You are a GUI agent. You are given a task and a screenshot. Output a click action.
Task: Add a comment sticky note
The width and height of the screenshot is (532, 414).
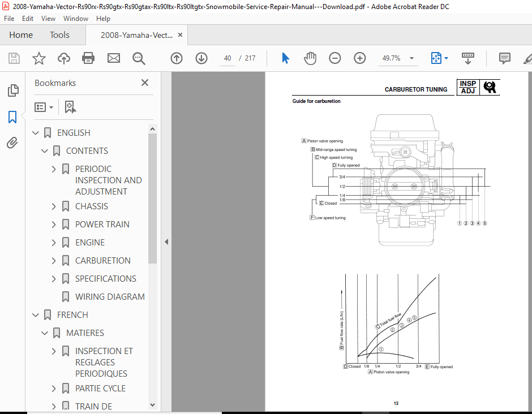coord(504,58)
